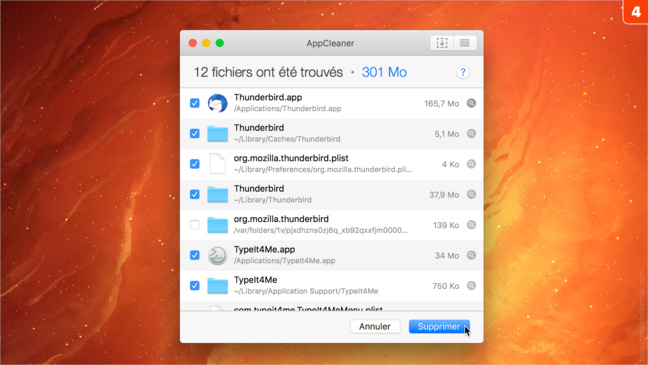Click the '12 fichiers ont été trouvés' heading
648x365 pixels.
click(x=268, y=72)
